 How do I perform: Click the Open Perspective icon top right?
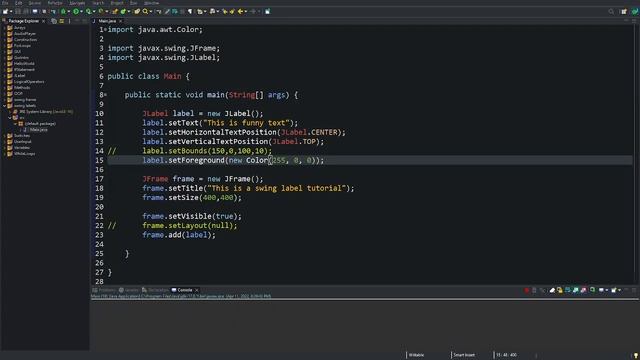click(x=624, y=11)
